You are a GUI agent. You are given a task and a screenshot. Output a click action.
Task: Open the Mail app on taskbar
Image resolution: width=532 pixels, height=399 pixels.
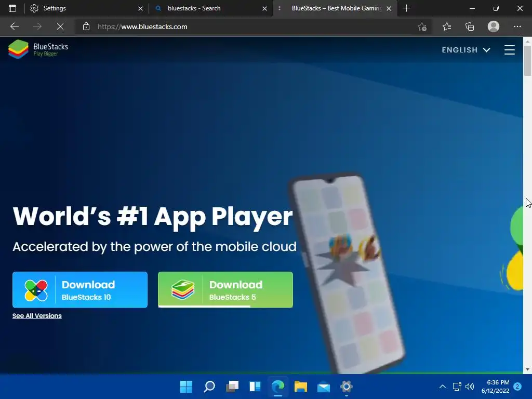coord(324,387)
